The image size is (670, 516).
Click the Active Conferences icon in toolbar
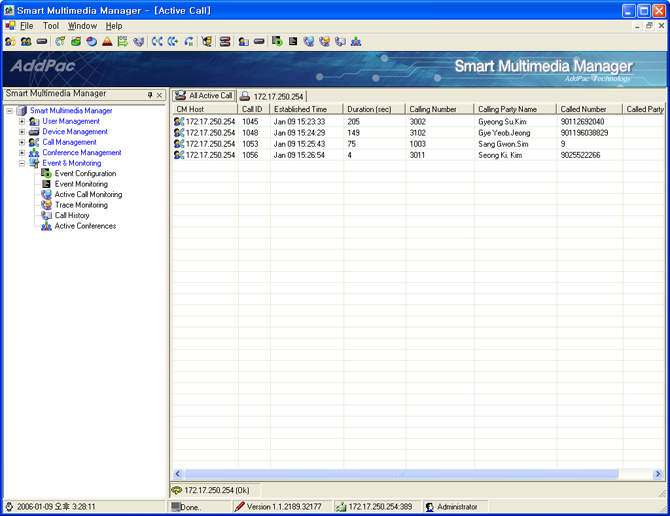tap(356, 42)
